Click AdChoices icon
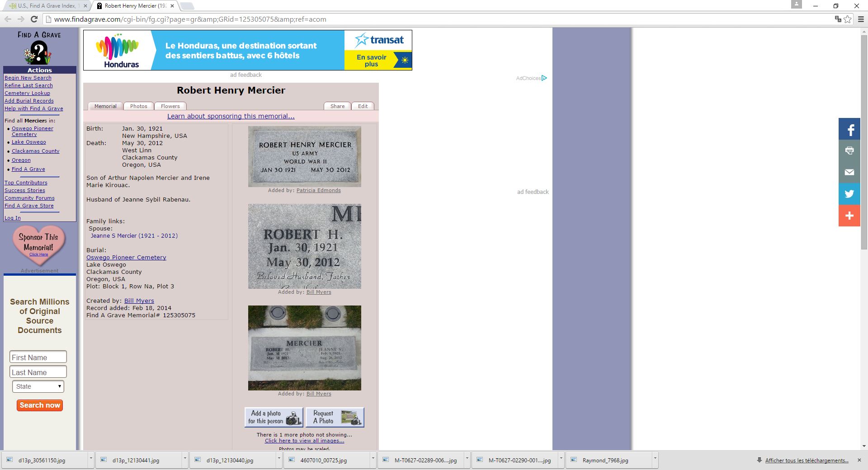The image size is (868, 470). point(544,78)
